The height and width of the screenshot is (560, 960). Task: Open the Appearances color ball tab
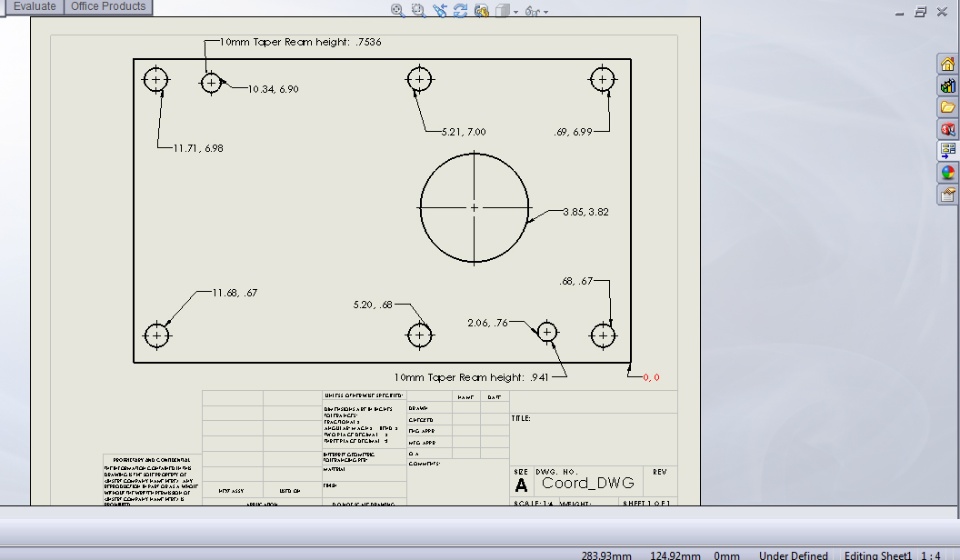[x=947, y=173]
